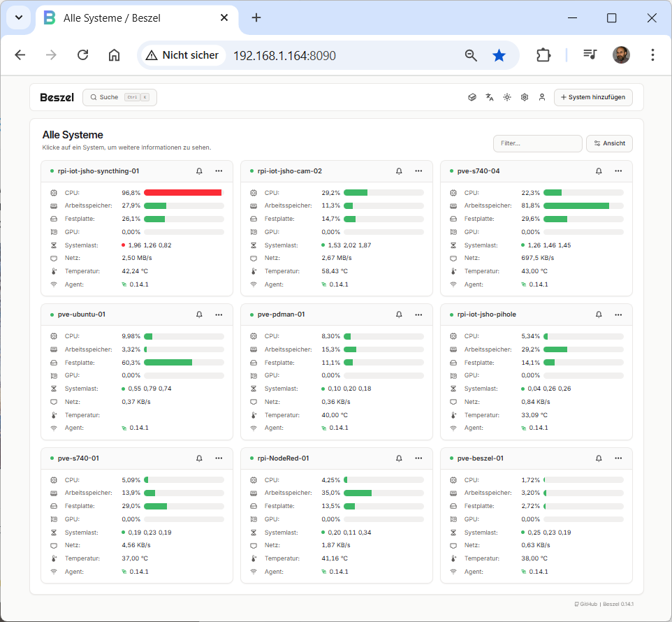Screen dimensions: 672x622
Task: Open the Ansicht view options
Action: pyautogui.click(x=609, y=143)
